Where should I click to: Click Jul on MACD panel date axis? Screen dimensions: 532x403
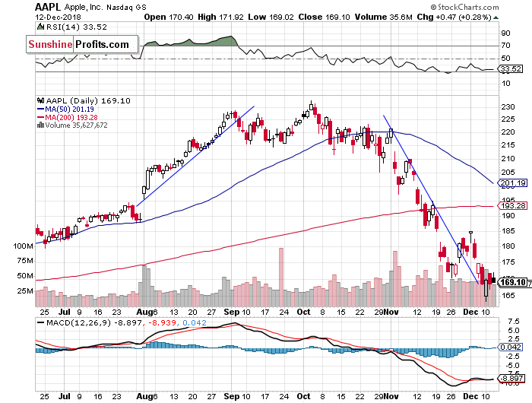(64, 396)
